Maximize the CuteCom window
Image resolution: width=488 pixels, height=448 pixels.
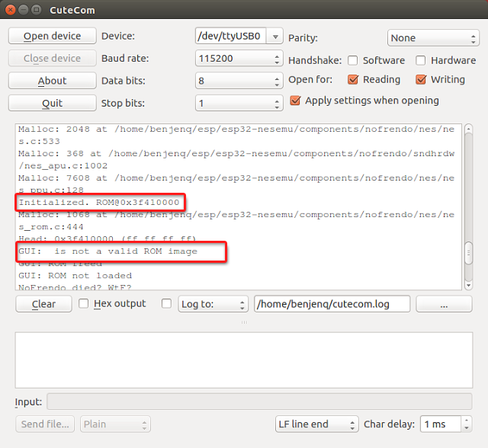(37, 10)
